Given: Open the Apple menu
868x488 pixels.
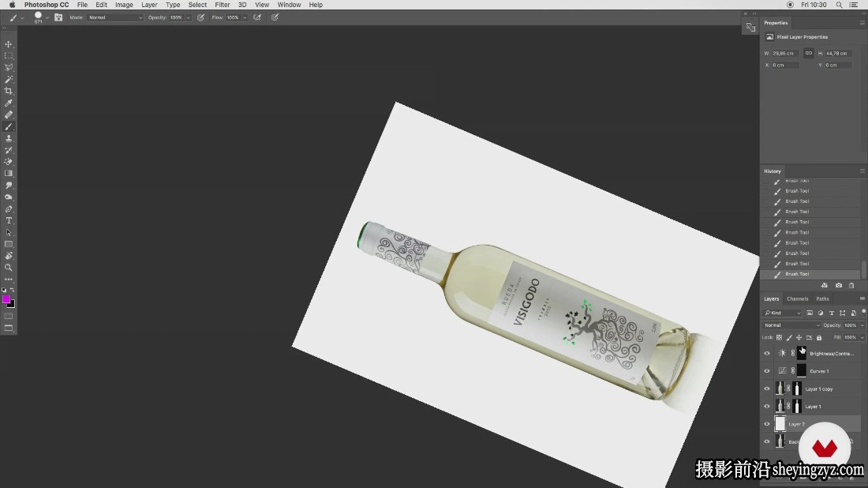Looking at the screenshot, I should [x=12, y=5].
